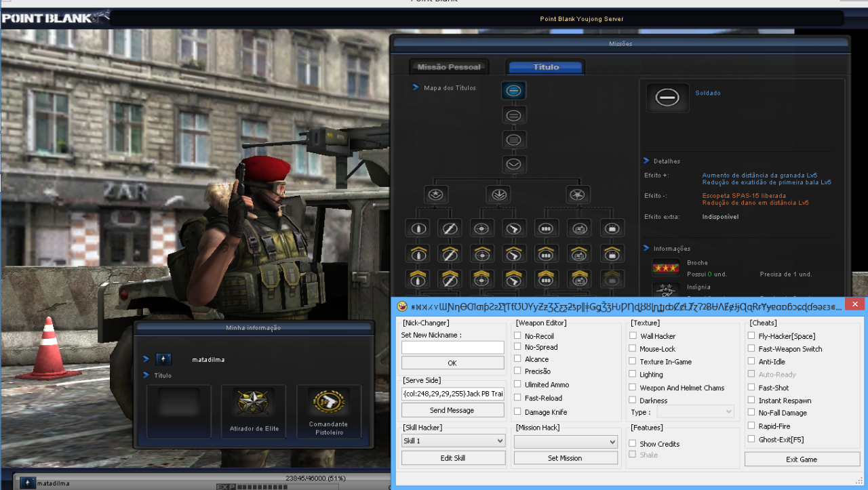Image resolution: width=868 pixels, height=490 pixels.
Task: Open the Mission Hack dropdown
Action: pos(566,442)
